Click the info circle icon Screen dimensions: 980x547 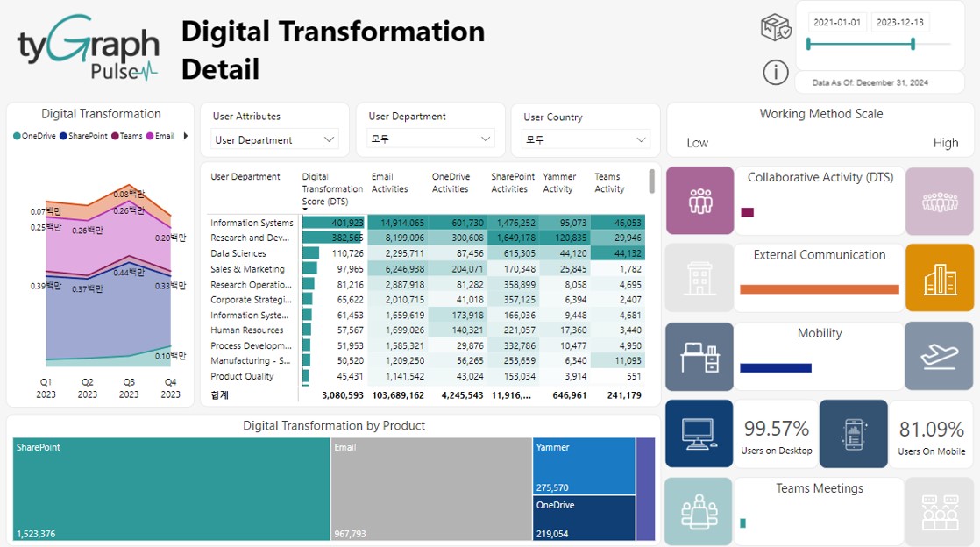pyautogui.click(x=776, y=73)
